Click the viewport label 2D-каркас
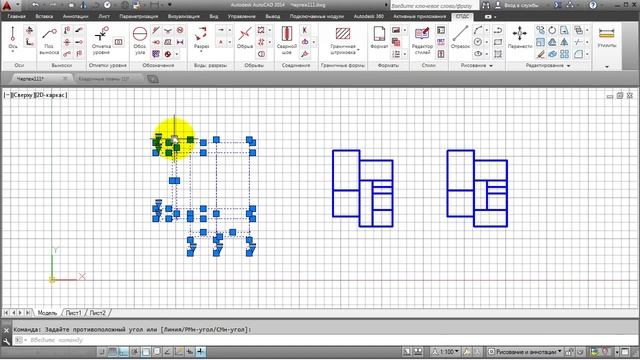640x360 pixels. coord(51,95)
